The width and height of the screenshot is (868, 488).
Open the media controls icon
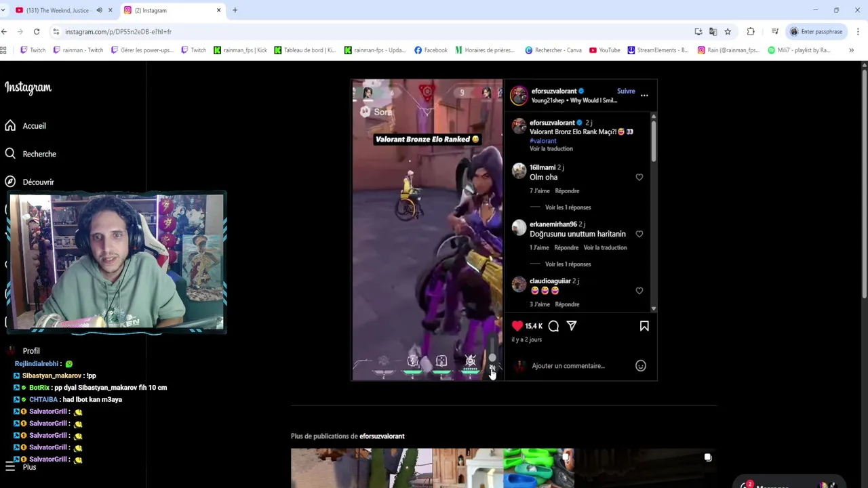tap(775, 32)
